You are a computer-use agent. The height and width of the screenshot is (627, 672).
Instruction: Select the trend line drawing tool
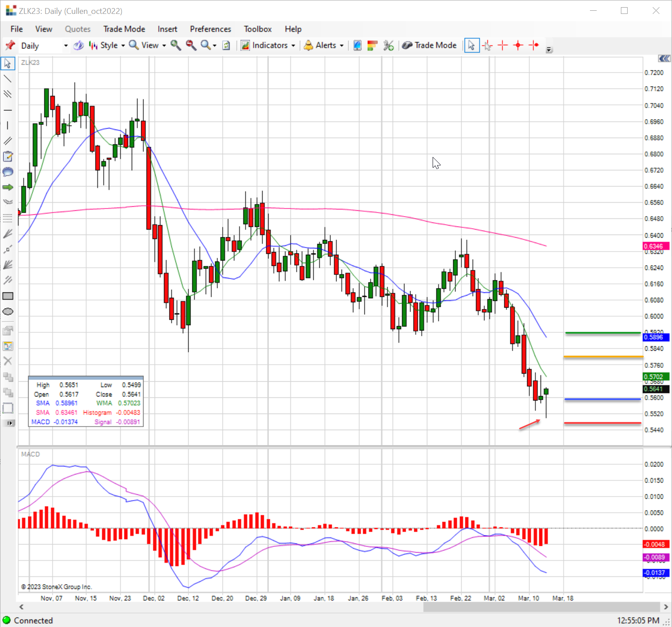(x=8, y=79)
